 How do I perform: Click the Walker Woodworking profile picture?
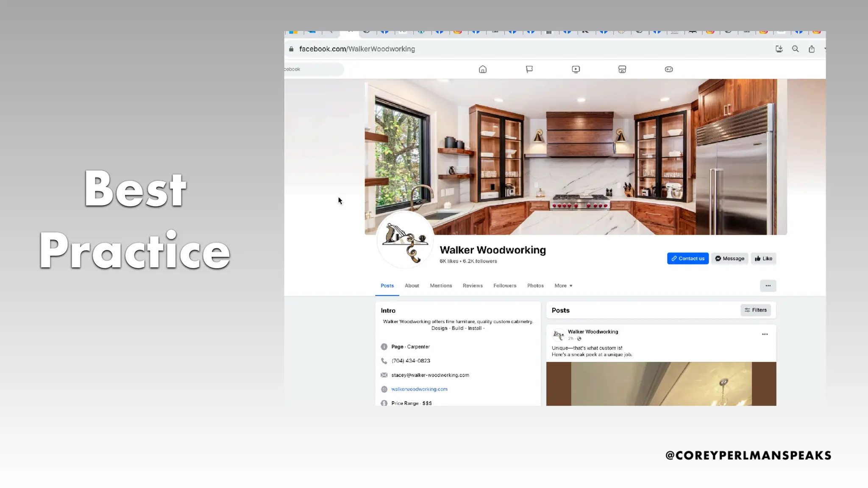click(405, 241)
